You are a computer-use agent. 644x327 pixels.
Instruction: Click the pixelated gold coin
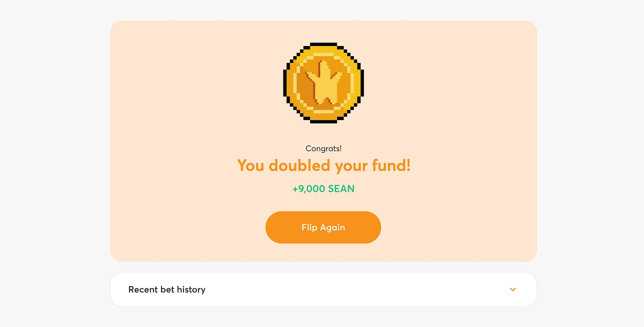click(x=323, y=83)
